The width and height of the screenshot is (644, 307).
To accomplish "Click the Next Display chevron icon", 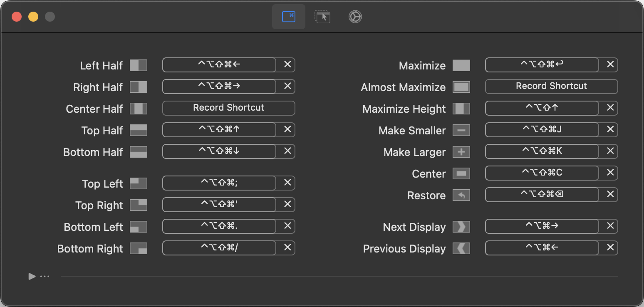I will click(461, 227).
